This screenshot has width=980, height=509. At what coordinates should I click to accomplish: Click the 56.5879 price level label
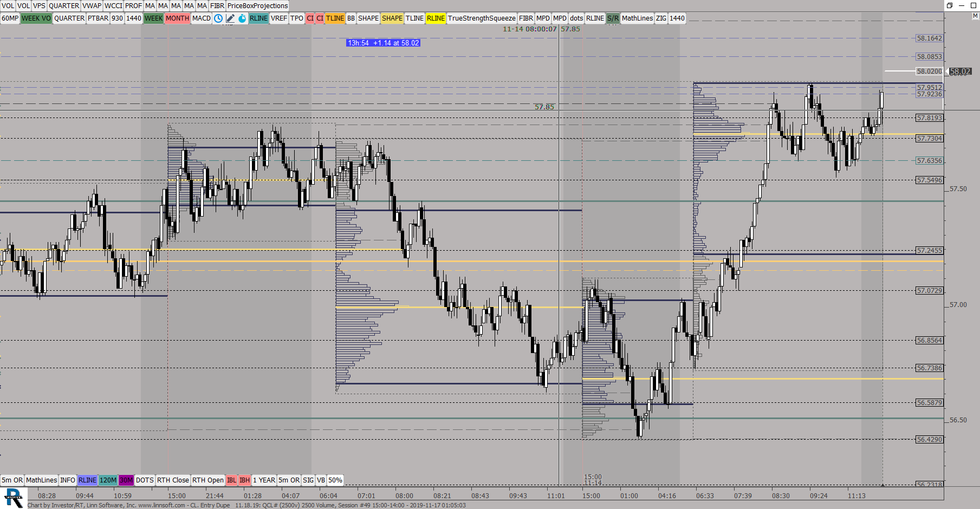click(929, 403)
